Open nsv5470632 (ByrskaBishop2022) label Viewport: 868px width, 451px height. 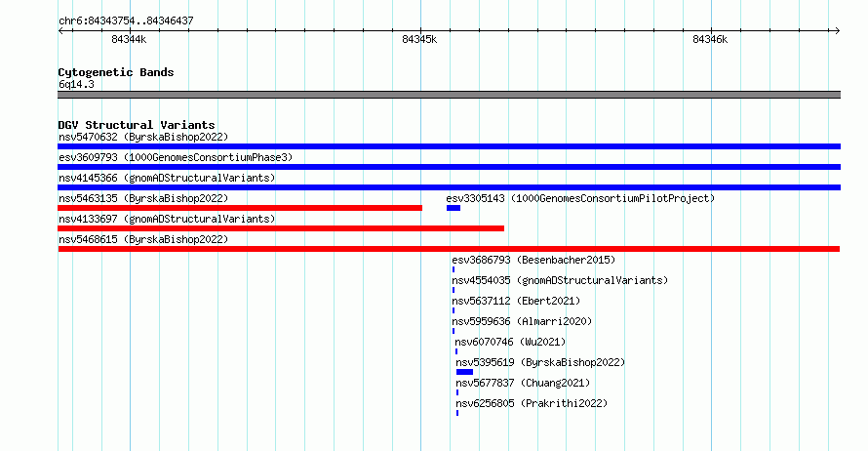143,137
